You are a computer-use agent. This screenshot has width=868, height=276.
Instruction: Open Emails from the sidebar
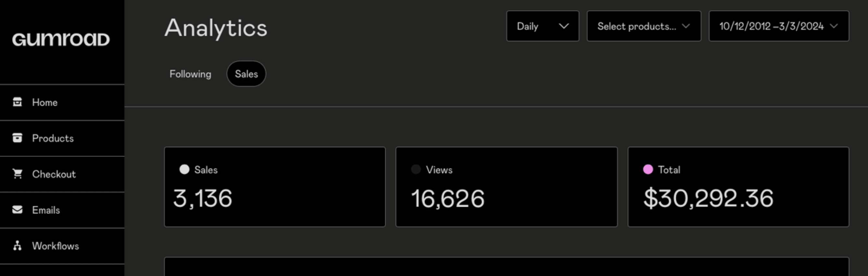click(46, 210)
